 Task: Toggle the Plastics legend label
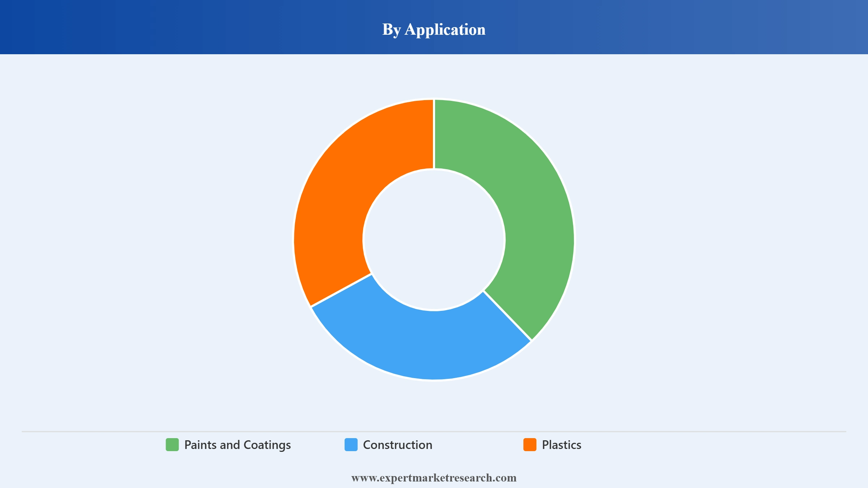tap(562, 445)
